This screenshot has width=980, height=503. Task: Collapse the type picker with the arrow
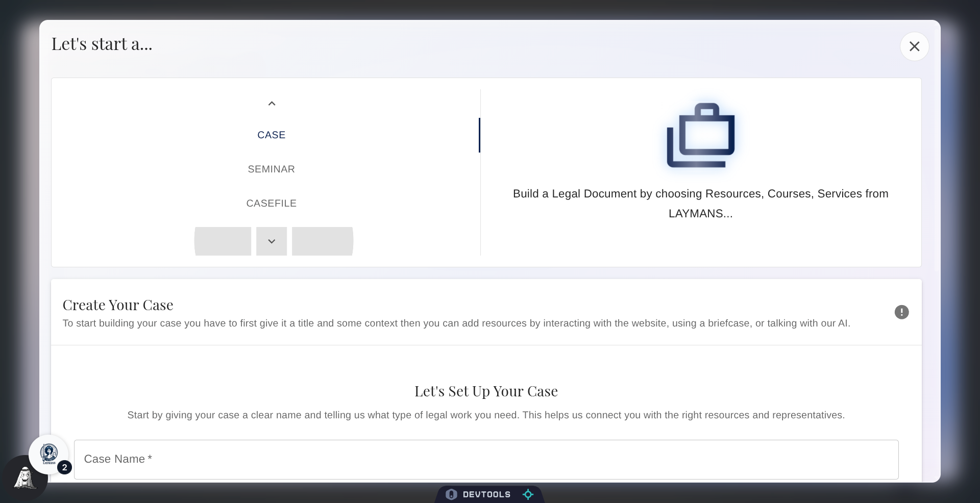coord(271,103)
